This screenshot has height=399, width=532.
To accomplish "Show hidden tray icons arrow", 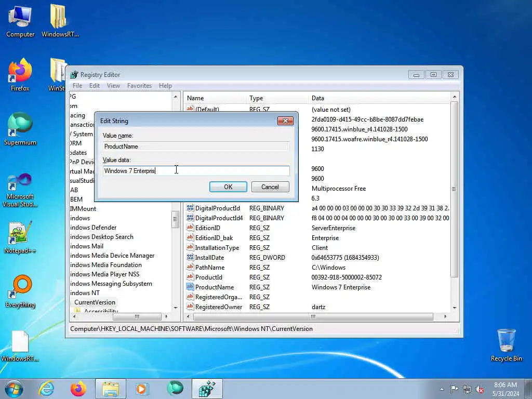I will point(442,389).
